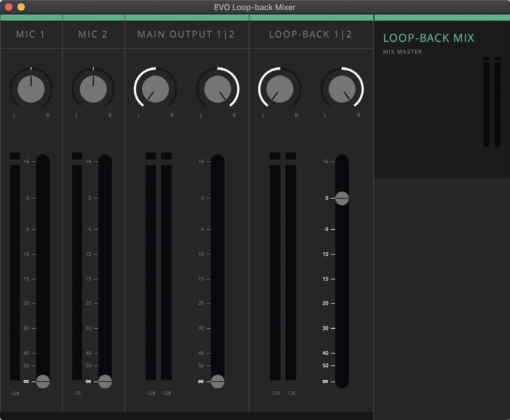Click the Loop-back right level meter
Screen dimensions: 510x420
pos(291,266)
